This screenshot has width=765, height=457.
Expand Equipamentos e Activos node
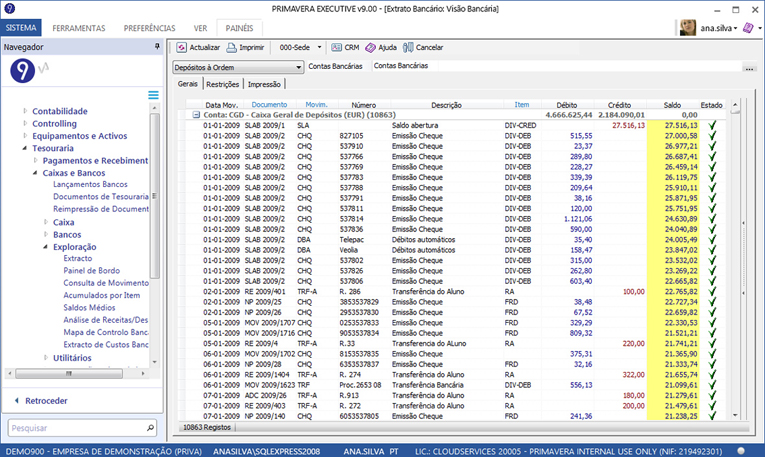tap(25, 136)
